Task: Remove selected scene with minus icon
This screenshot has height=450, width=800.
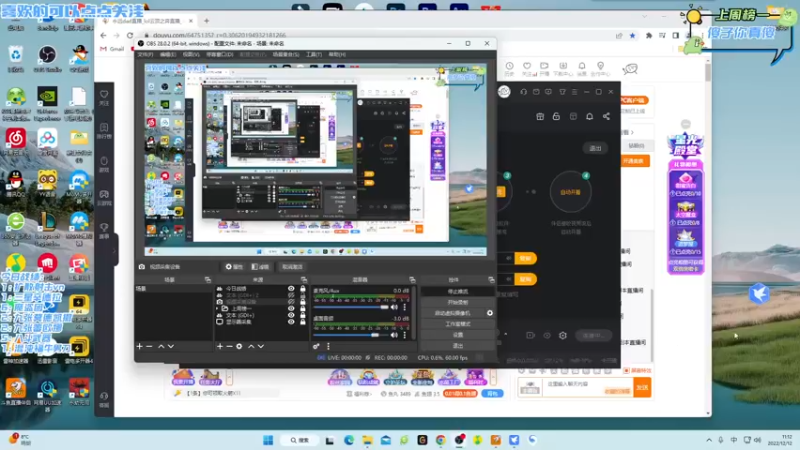Action: [x=149, y=346]
